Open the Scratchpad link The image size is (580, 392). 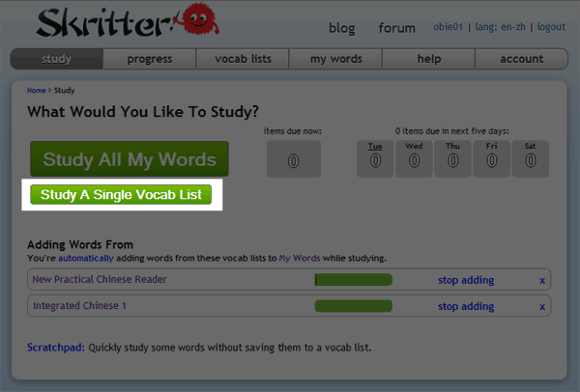54,347
